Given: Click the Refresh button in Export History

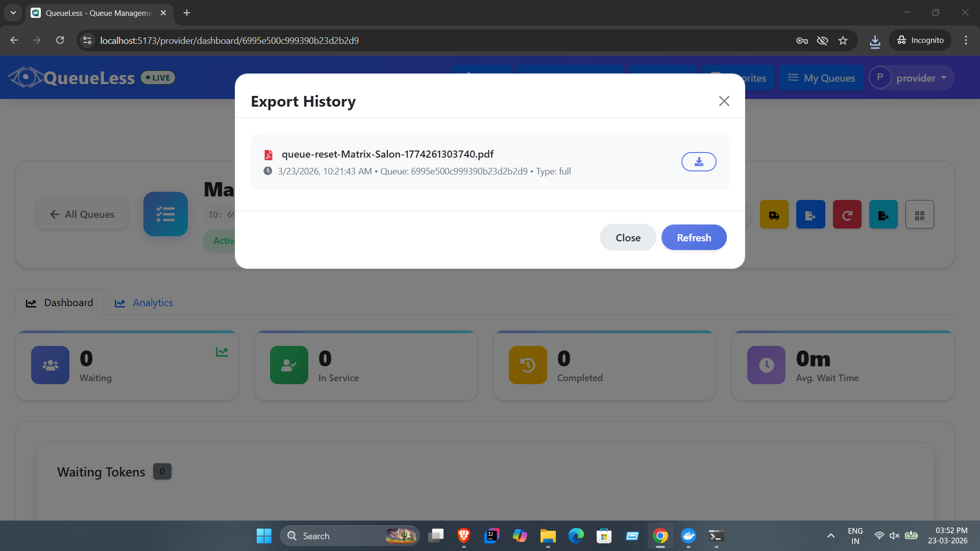Looking at the screenshot, I should coord(694,238).
